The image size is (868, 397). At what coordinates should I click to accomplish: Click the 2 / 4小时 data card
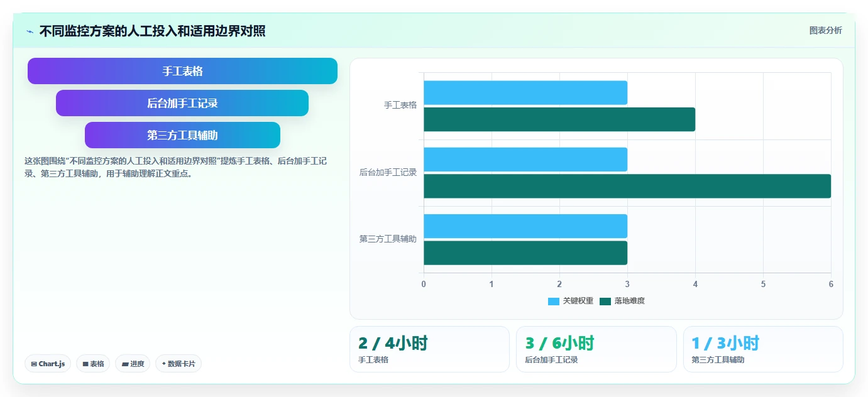click(429, 349)
